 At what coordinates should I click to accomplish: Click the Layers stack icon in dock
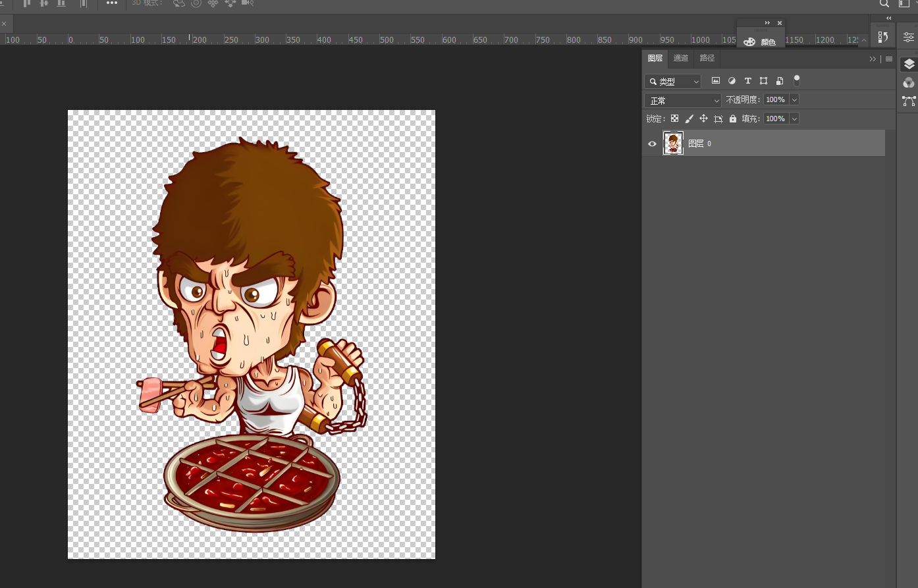909,64
